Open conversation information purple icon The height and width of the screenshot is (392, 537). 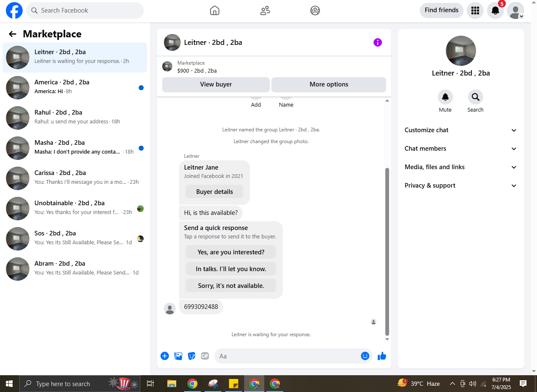point(378,42)
